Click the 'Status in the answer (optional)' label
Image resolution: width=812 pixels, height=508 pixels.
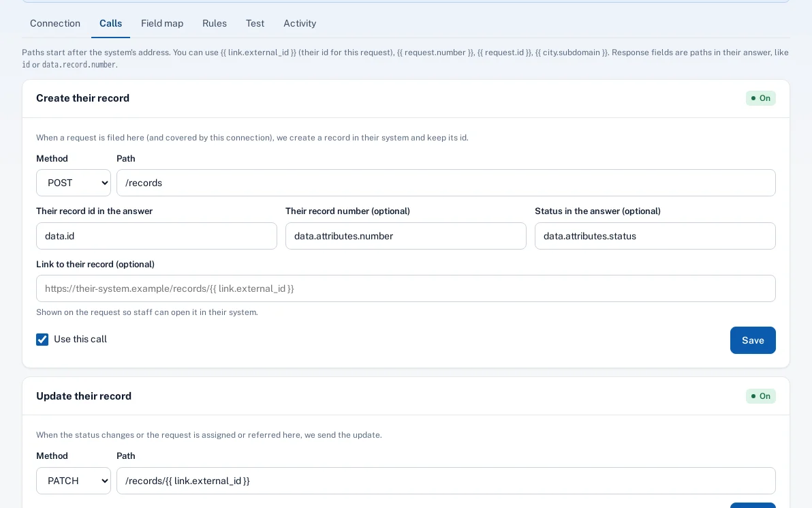tap(597, 211)
